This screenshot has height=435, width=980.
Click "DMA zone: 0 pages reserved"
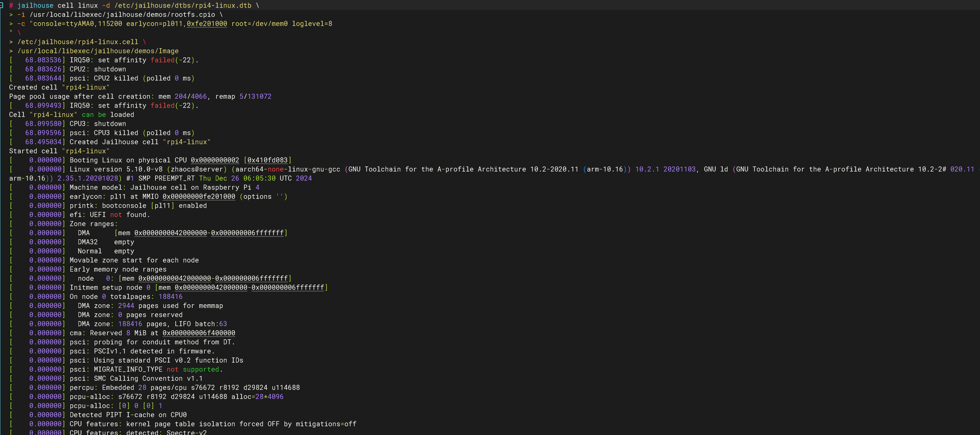click(130, 315)
